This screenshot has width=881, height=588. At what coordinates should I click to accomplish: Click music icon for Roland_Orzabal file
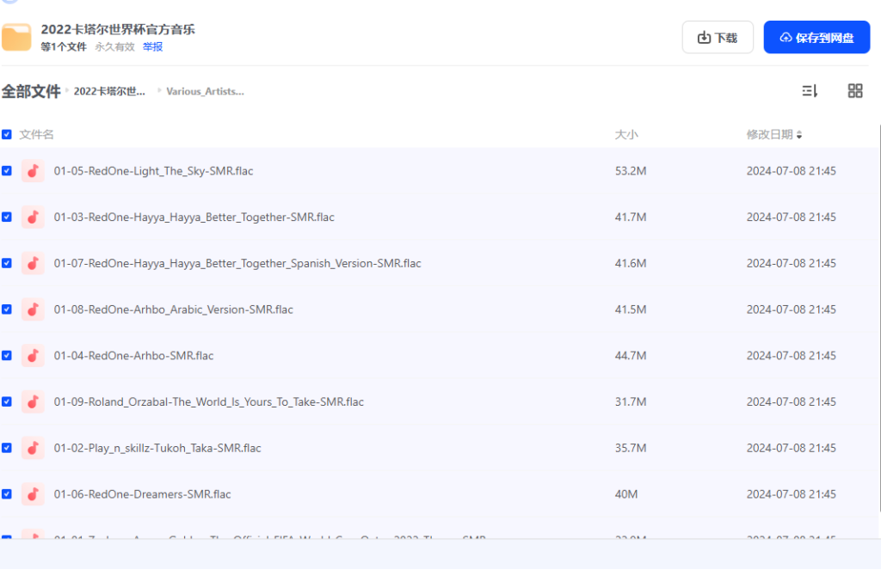(x=33, y=401)
